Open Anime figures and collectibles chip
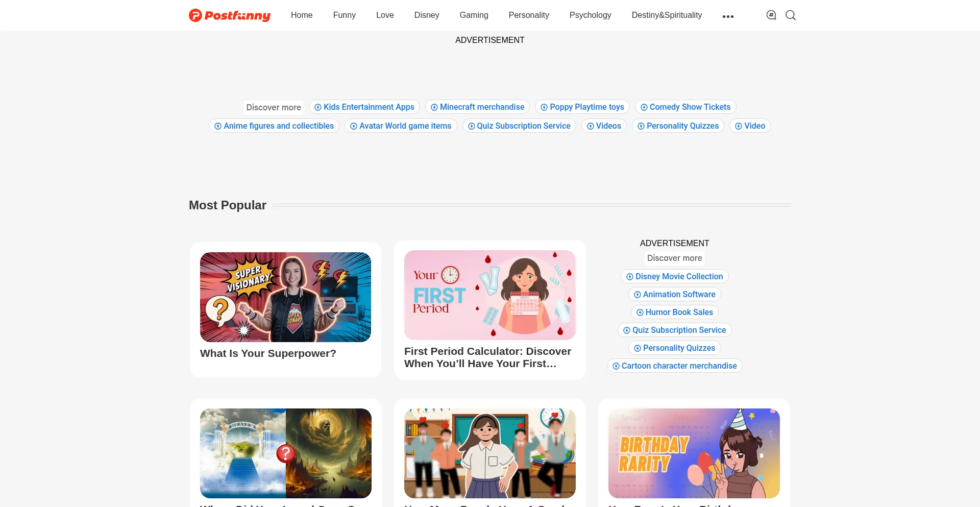 point(274,126)
